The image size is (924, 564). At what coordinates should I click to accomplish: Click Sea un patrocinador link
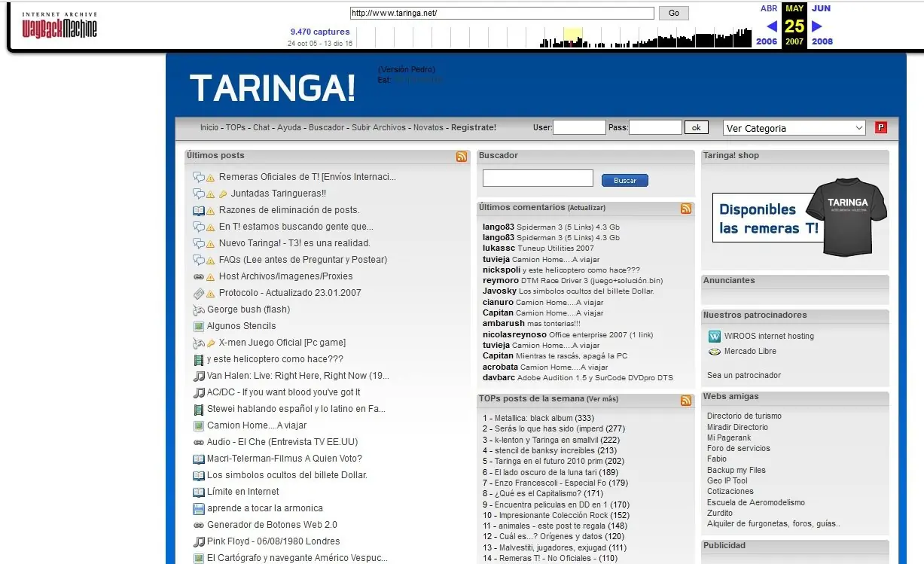tap(744, 375)
